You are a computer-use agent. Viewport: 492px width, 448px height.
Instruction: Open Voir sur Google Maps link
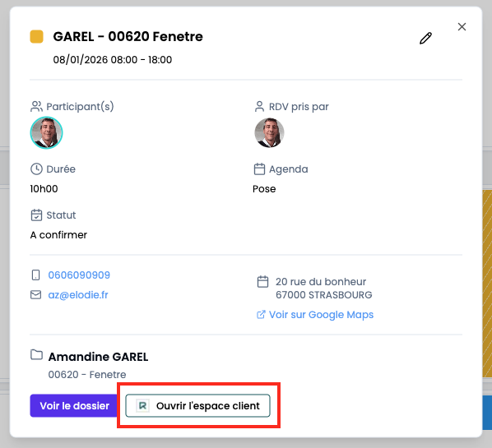click(x=321, y=315)
